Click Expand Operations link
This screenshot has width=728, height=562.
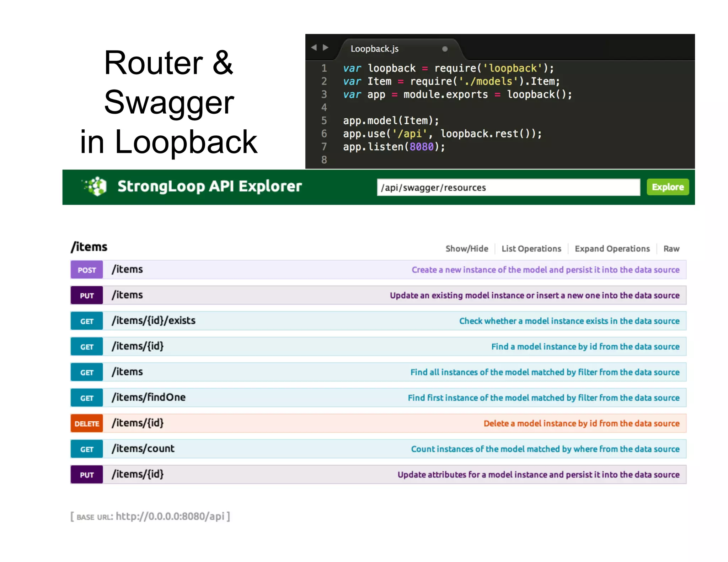[x=612, y=249]
